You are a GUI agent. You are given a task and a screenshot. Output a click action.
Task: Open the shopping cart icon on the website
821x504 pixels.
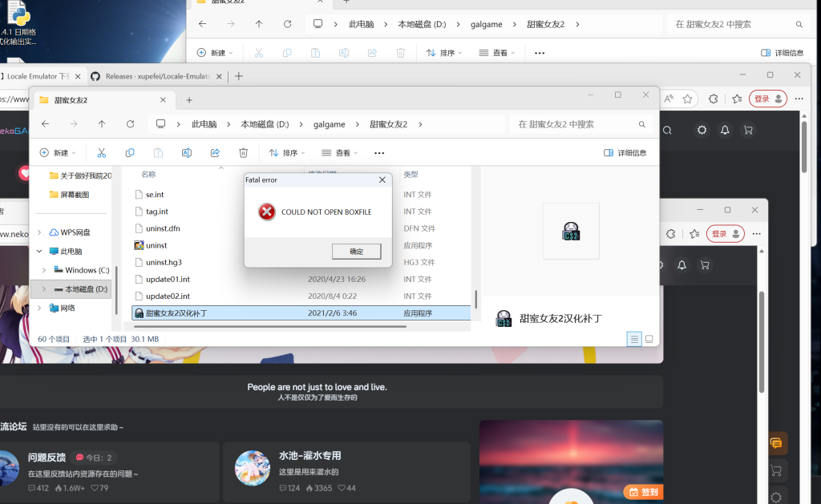748,130
